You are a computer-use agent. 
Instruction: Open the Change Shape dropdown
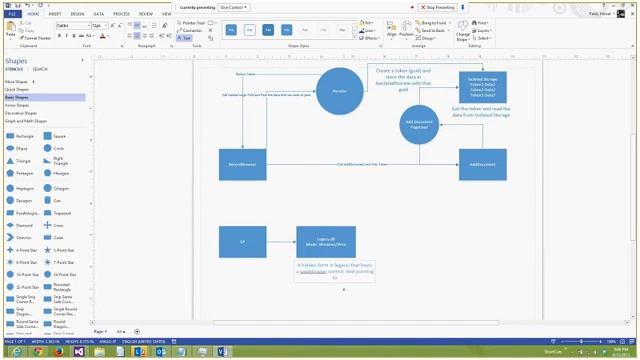462,30
